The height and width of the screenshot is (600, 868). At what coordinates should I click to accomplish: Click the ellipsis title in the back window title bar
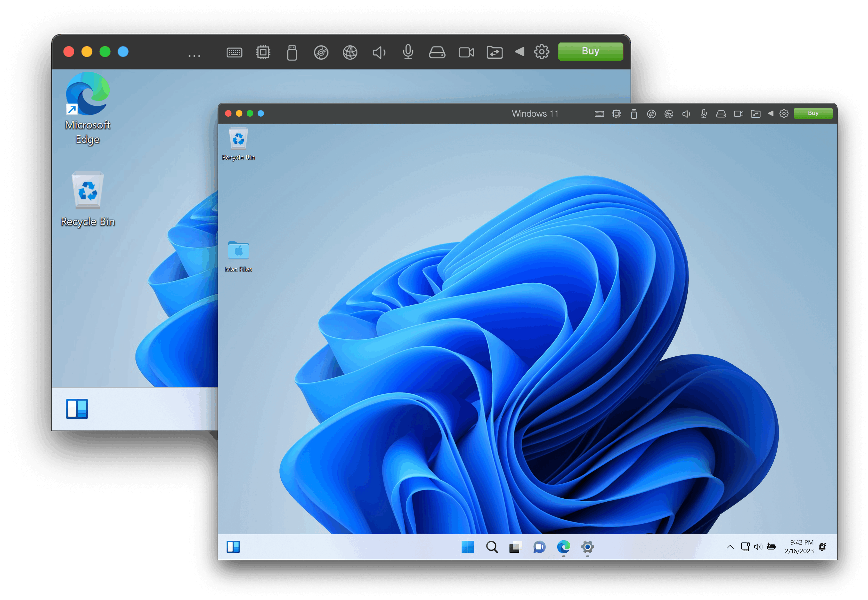194,56
